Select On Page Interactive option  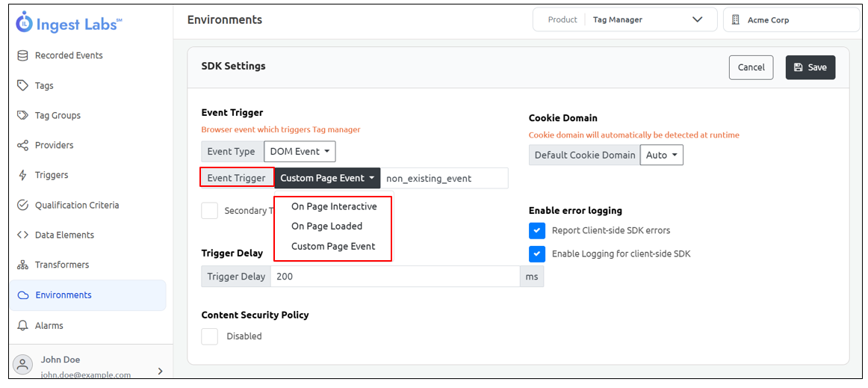(334, 206)
